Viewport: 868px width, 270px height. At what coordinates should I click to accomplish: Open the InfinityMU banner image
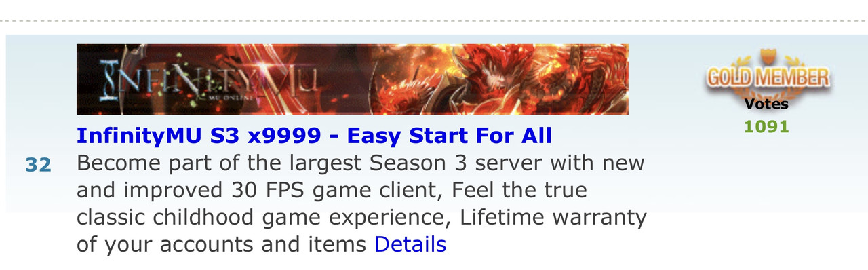pos(353,79)
